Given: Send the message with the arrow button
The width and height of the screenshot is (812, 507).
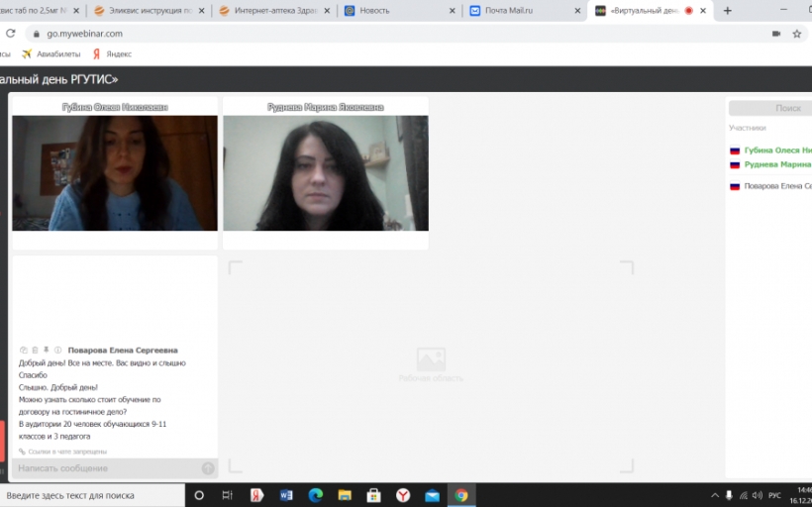Looking at the screenshot, I should 208,468.
